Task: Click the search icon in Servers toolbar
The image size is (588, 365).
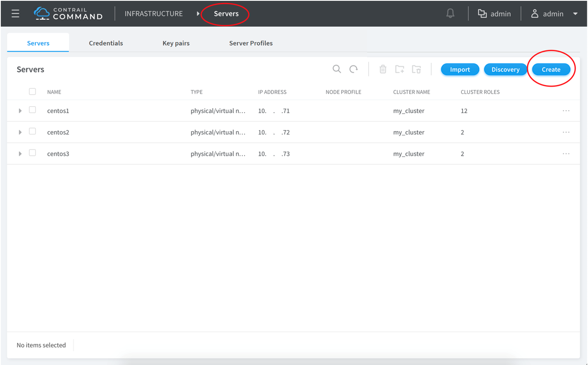Action: pos(337,69)
